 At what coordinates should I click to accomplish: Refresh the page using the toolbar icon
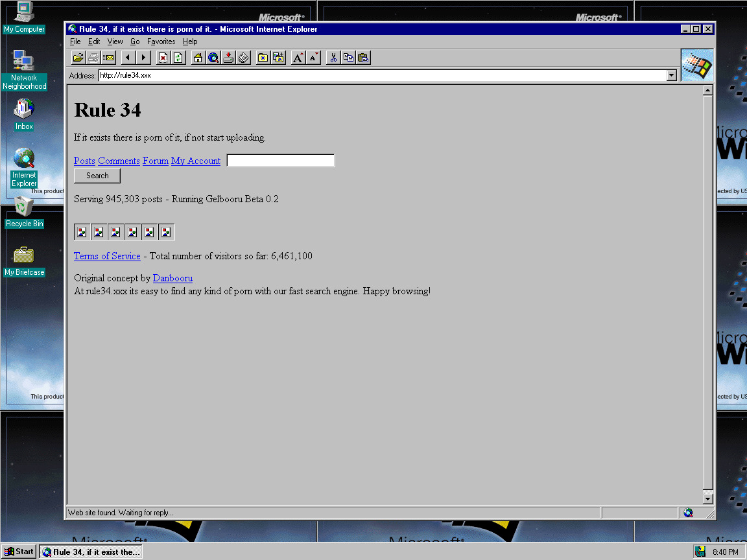(x=178, y=58)
